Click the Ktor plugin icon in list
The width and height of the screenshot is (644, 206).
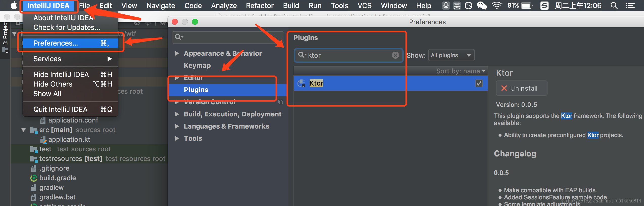tap(301, 83)
